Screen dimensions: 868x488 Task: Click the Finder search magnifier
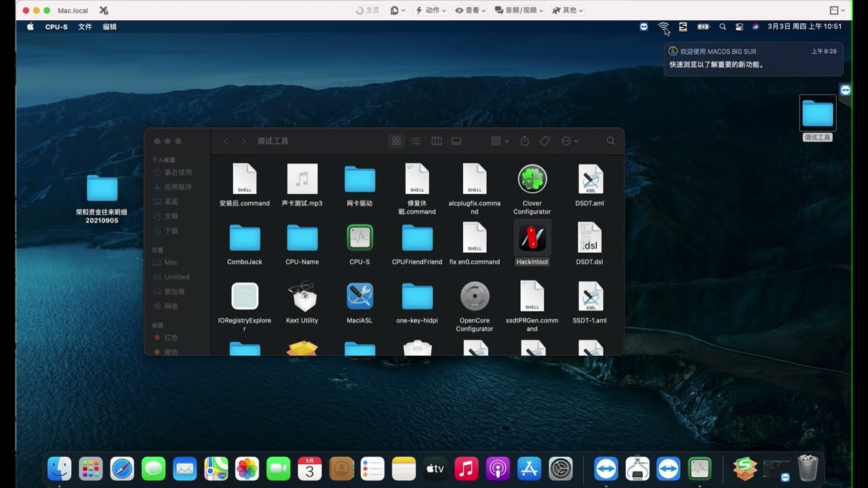click(x=610, y=141)
